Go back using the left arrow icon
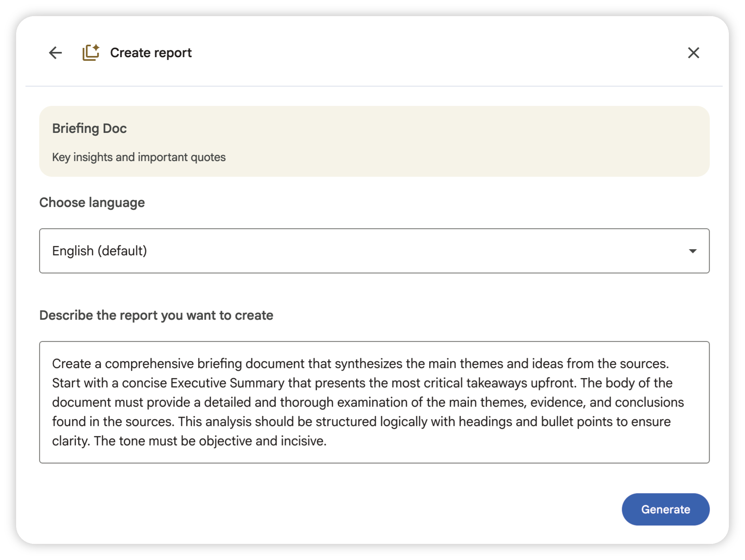 coord(55,53)
